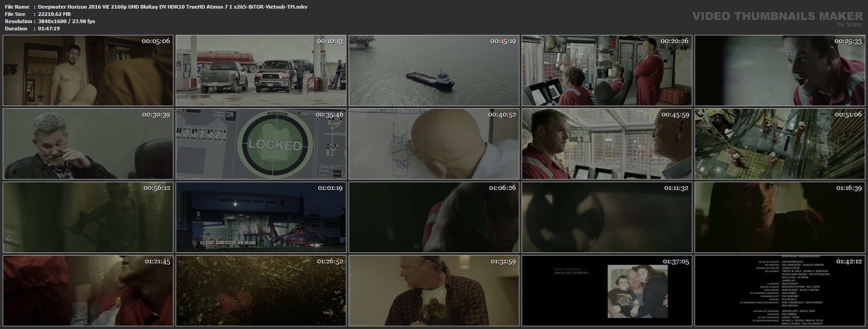The image size is (868, 329).
Task: Click the 'Resolution' label
Action: click(x=18, y=21)
